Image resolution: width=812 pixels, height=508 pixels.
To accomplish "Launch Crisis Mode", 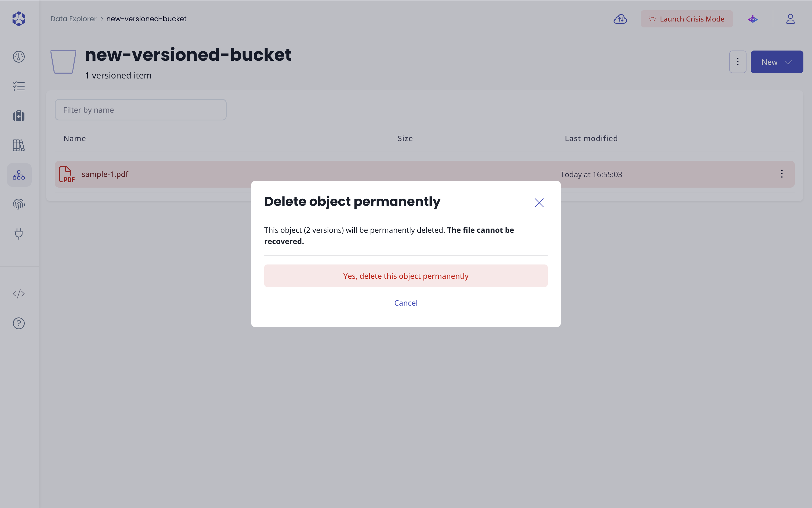I will 687,19.
